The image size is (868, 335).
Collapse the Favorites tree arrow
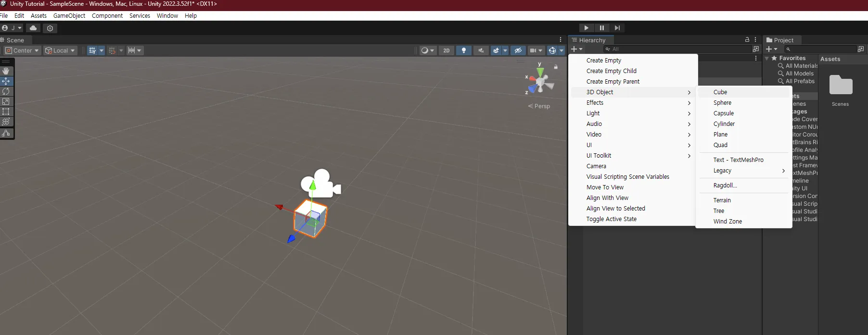[x=767, y=58]
